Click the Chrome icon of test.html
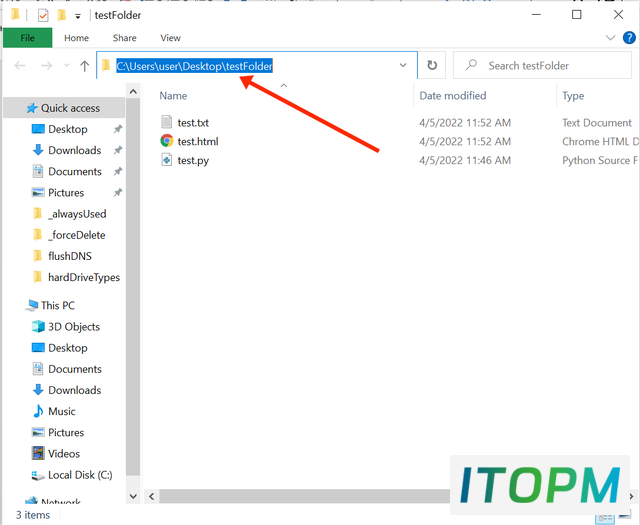The width and height of the screenshot is (640, 525). pos(167,141)
